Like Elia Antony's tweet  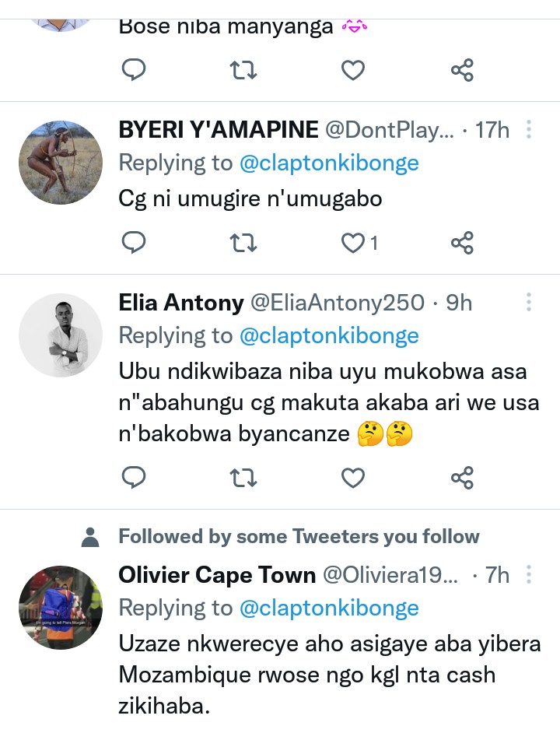[x=353, y=476]
